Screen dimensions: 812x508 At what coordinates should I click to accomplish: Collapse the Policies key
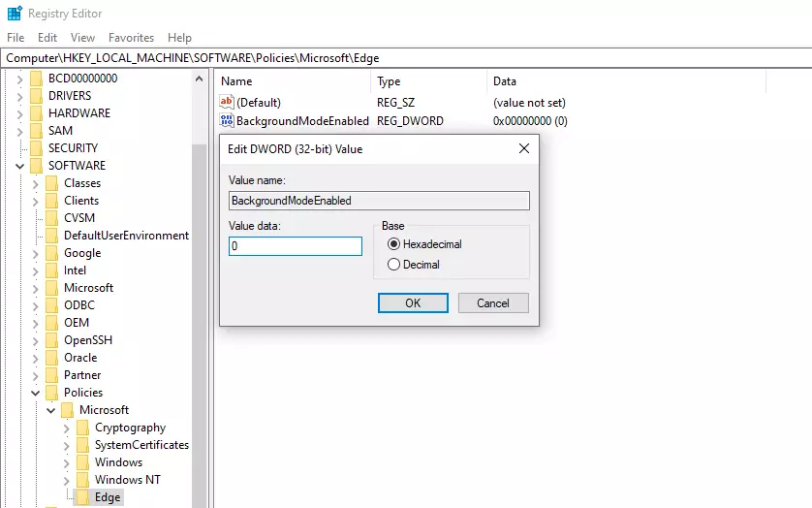click(35, 393)
